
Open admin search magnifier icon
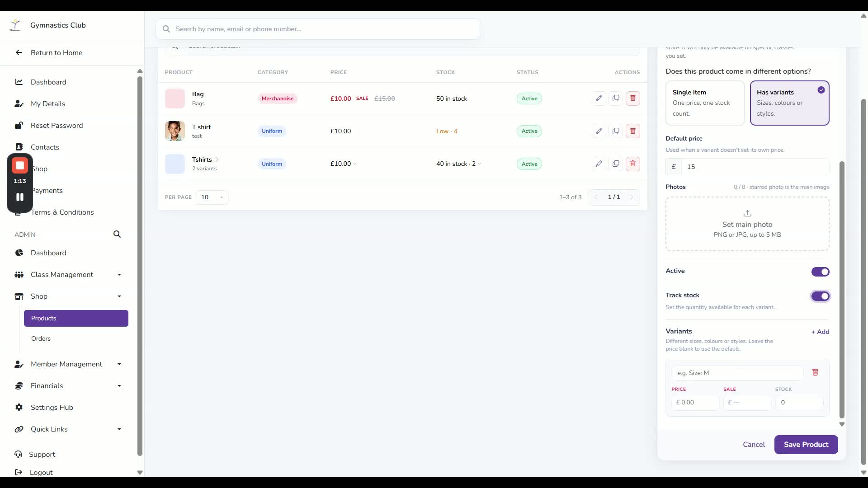coord(117,234)
